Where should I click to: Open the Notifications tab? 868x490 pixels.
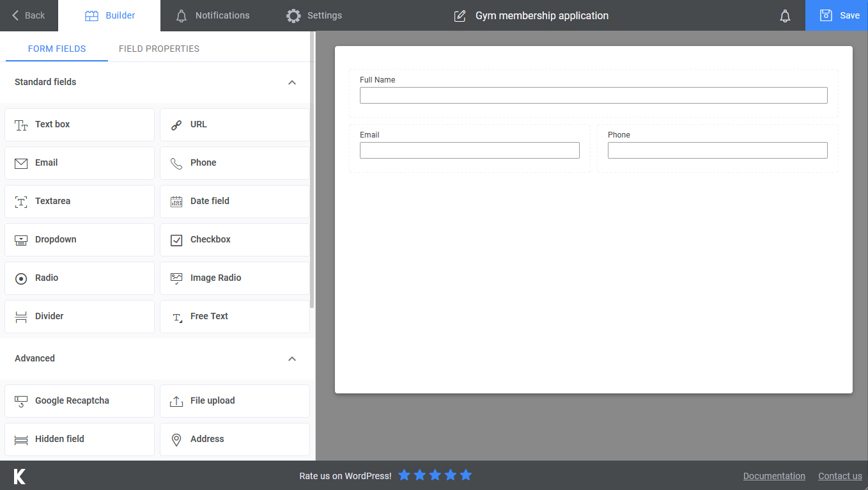click(213, 15)
